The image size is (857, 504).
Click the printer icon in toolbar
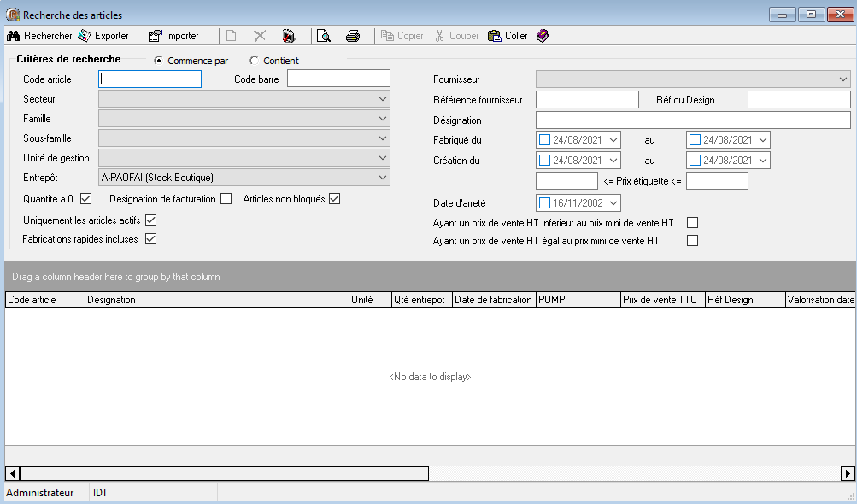click(352, 36)
